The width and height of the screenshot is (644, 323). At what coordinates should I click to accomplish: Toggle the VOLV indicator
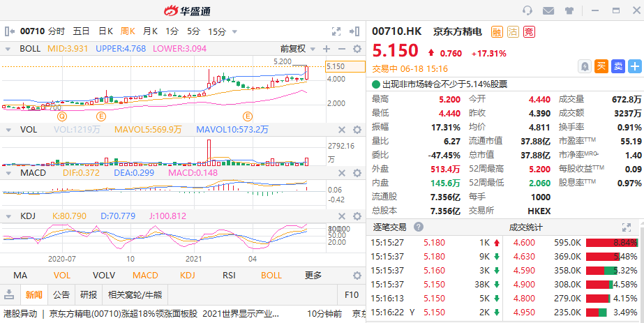click(104, 276)
